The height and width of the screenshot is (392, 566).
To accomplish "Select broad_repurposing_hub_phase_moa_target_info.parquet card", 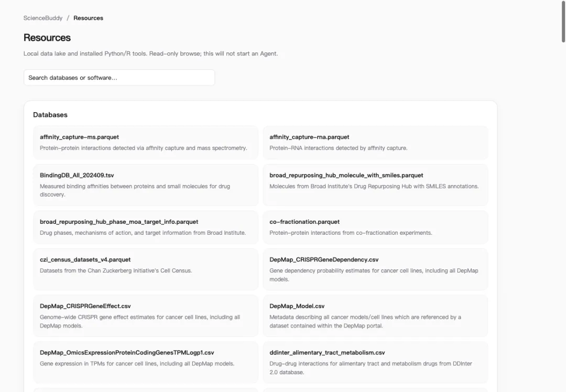I will click(146, 227).
